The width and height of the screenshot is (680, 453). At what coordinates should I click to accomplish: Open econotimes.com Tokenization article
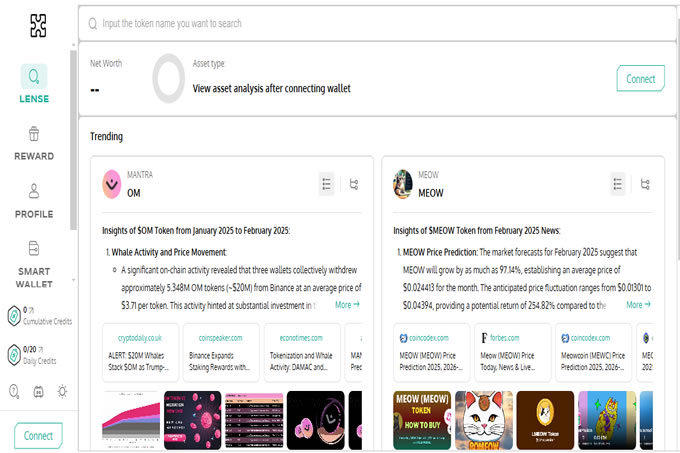click(301, 352)
